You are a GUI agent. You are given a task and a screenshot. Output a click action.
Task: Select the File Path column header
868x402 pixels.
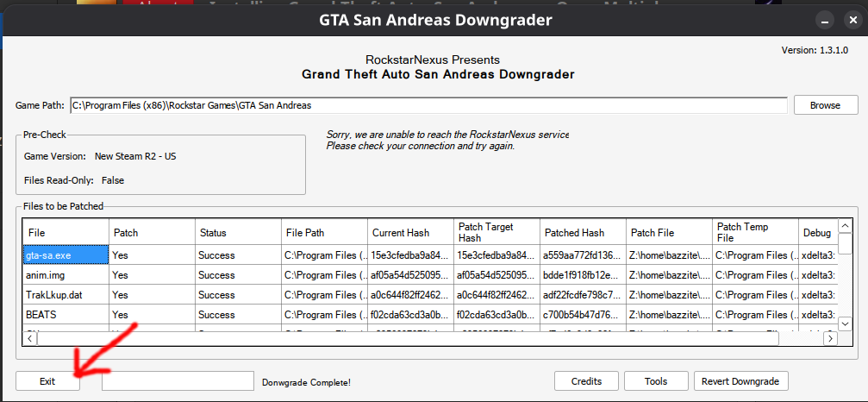(325, 233)
